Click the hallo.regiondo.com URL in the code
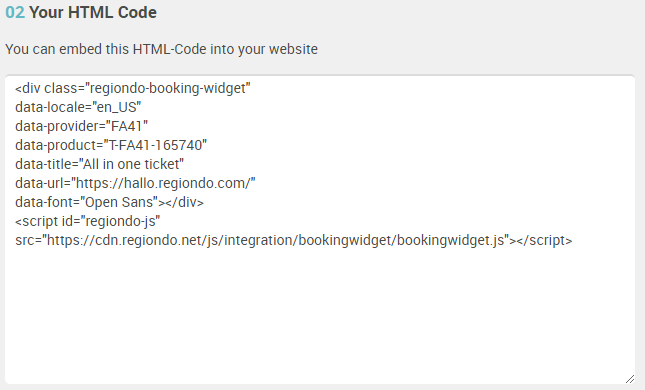This screenshot has height=390, width=645. 163,183
